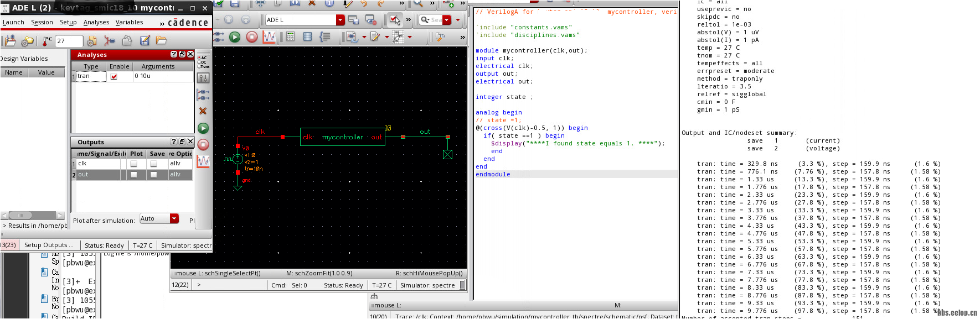Open choose analyses AC DC Trans icon
This screenshot has height=319, width=980.
203,61
